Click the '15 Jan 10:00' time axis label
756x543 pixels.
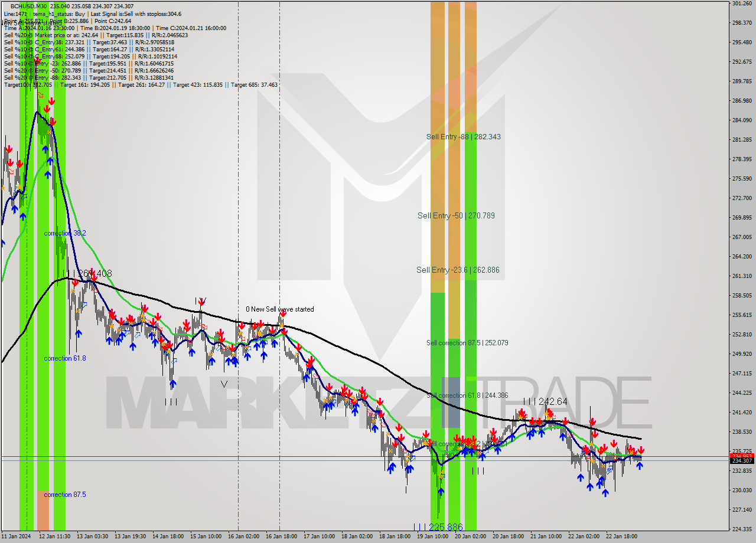pyautogui.click(x=206, y=537)
